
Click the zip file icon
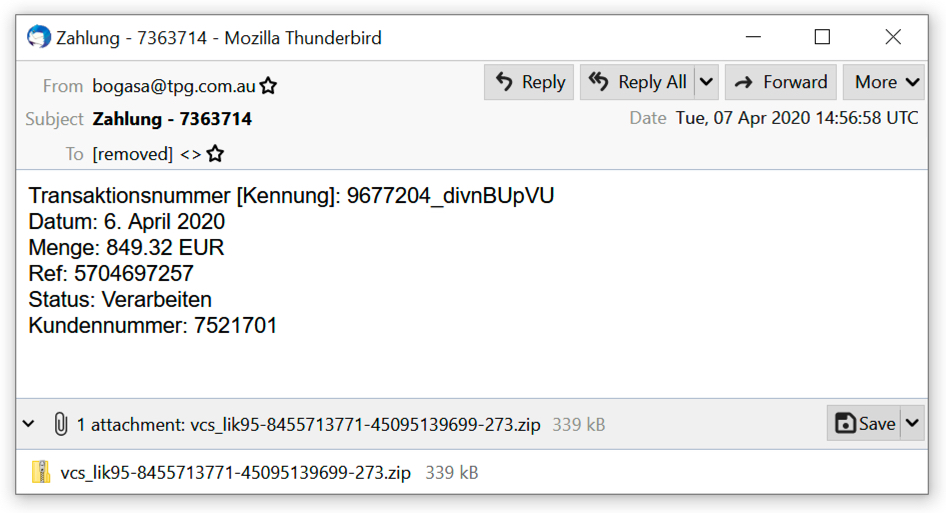click(41, 472)
